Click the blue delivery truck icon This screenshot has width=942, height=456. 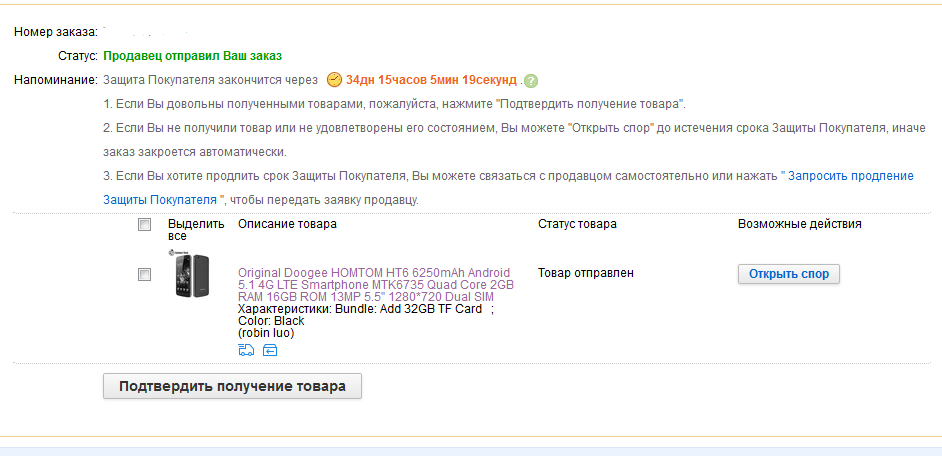[x=246, y=349]
